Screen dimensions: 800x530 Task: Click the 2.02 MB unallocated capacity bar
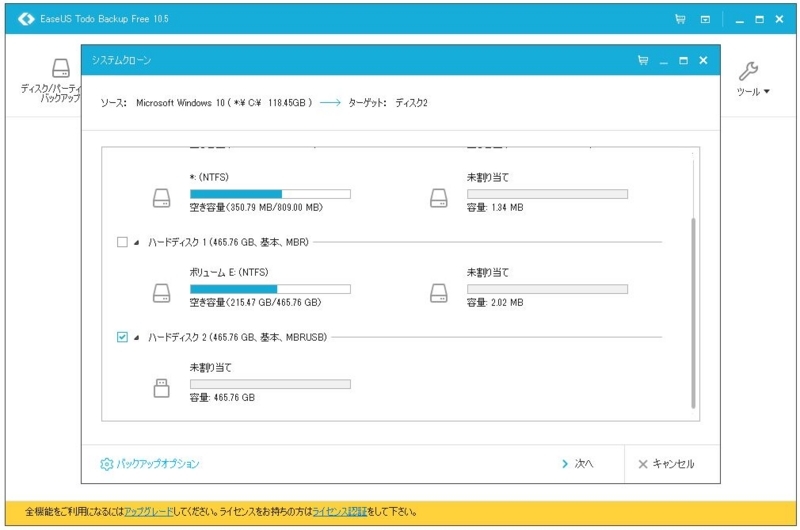(x=547, y=289)
